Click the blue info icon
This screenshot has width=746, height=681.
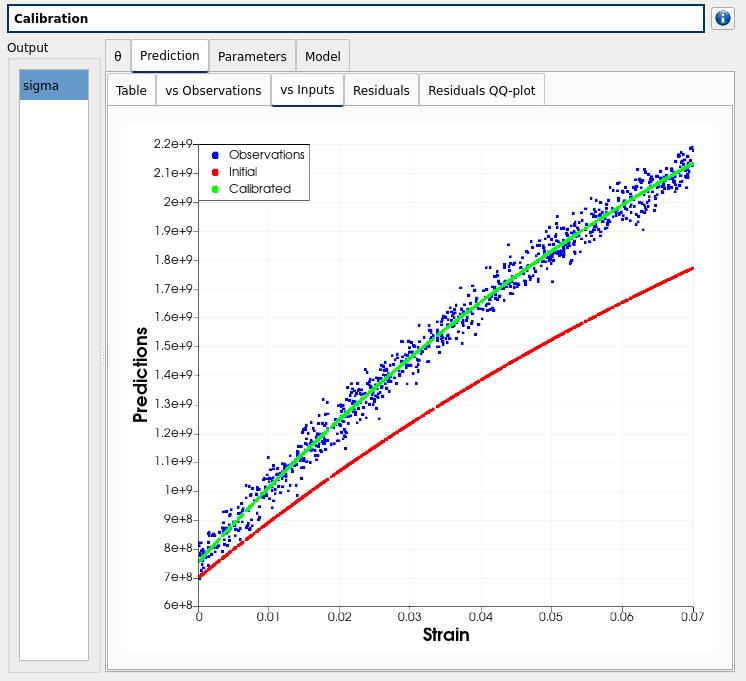point(723,19)
